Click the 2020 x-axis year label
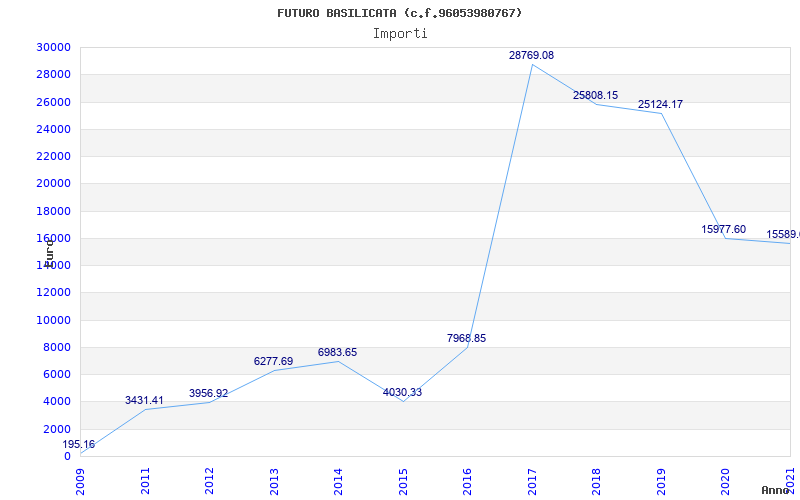 [726, 479]
